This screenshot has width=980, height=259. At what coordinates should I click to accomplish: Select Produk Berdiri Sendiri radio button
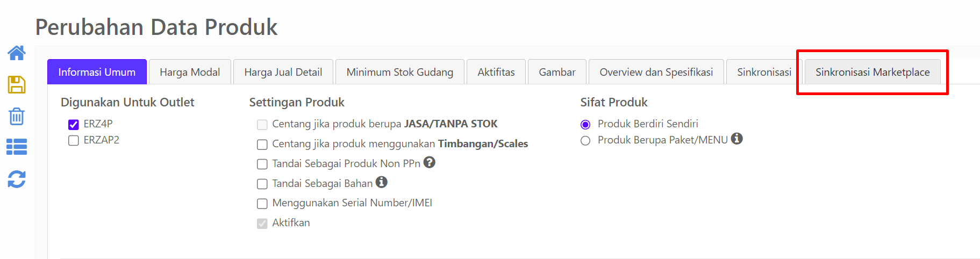point(585,125)
